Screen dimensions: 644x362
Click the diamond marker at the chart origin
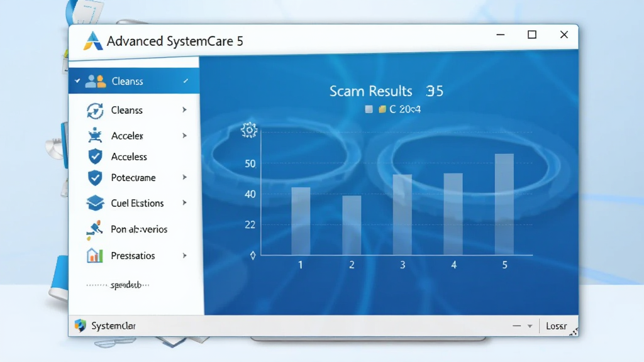[x=253, y=255]
